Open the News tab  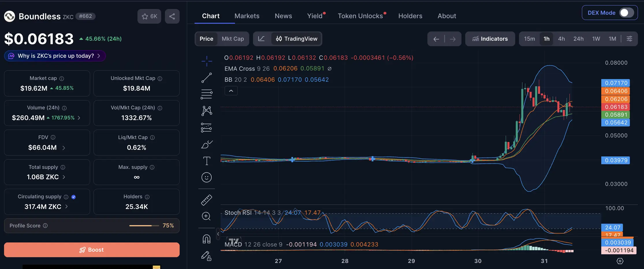(x=283, y=16)
